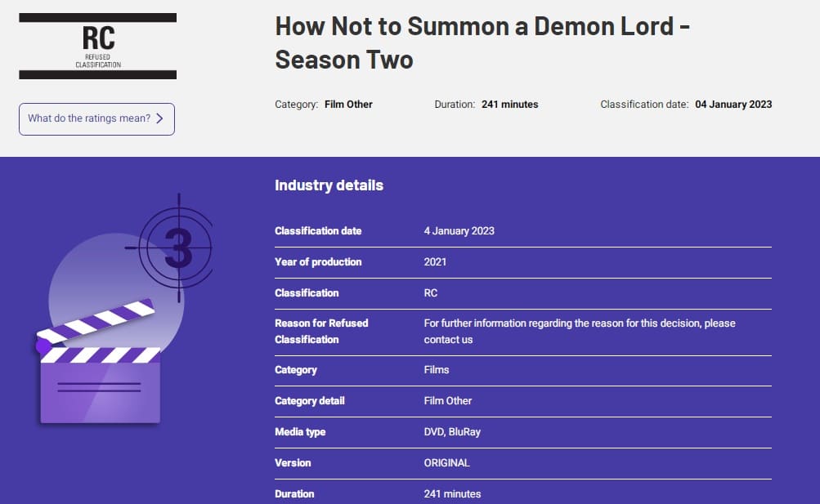Click the 'contact us' text
The image size is (820, 504).
click(448, 340)
